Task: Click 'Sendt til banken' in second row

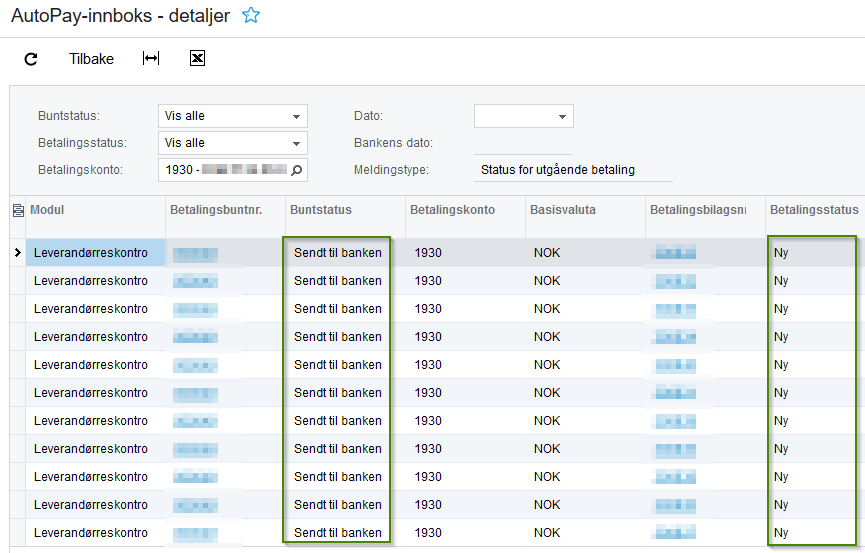Action: (x=338, y=281)
